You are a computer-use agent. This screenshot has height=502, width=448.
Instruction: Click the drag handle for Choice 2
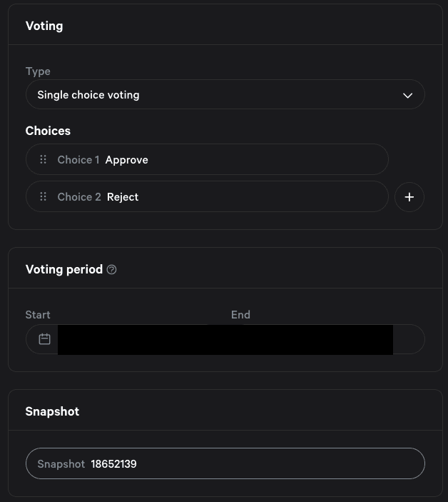(44, 196)
